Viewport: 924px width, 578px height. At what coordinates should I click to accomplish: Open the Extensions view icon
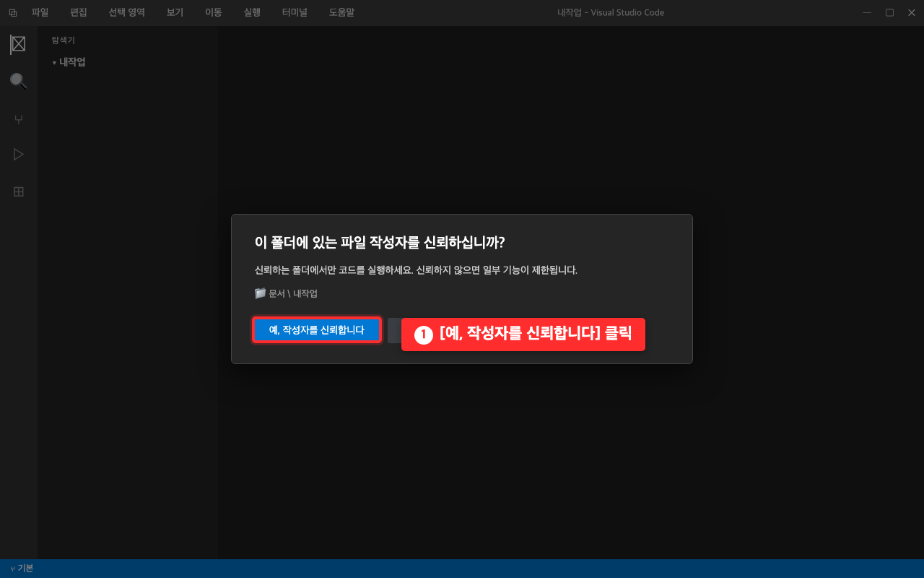pos(19,191)
